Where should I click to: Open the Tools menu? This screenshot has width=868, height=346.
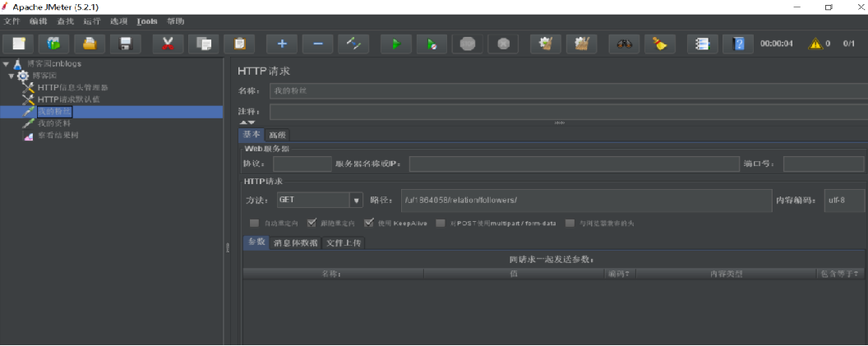(147, 21)
